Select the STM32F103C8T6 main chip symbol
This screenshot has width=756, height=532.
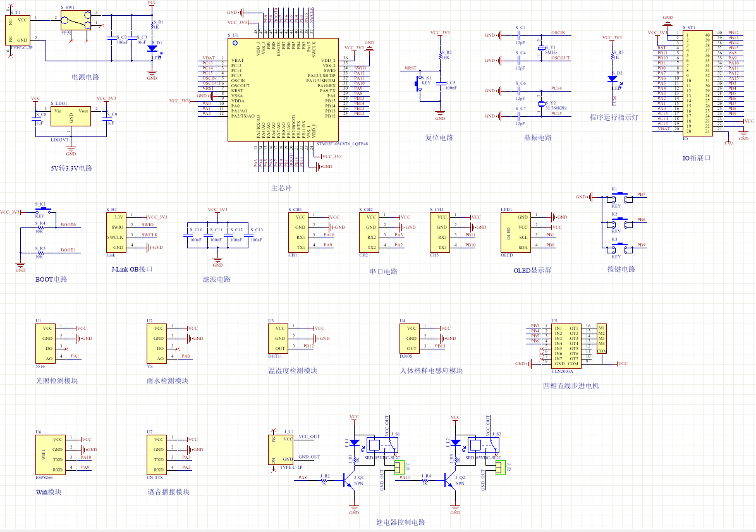tap(283, 90)
